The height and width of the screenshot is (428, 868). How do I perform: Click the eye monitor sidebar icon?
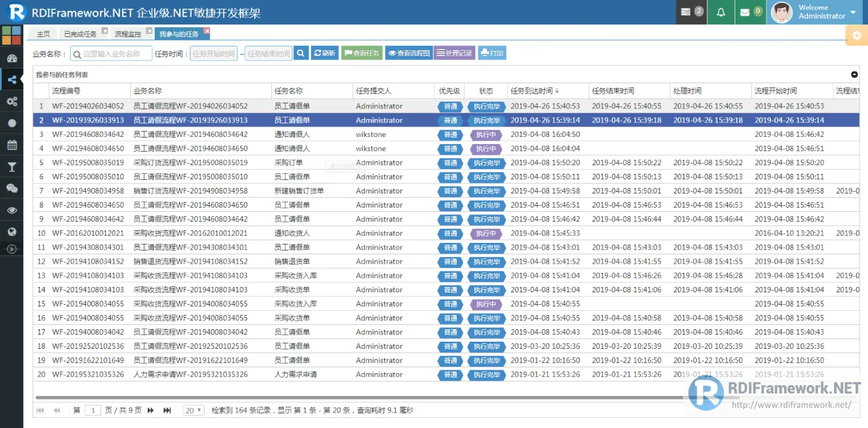pyautogui.click(x=12, y=210)
